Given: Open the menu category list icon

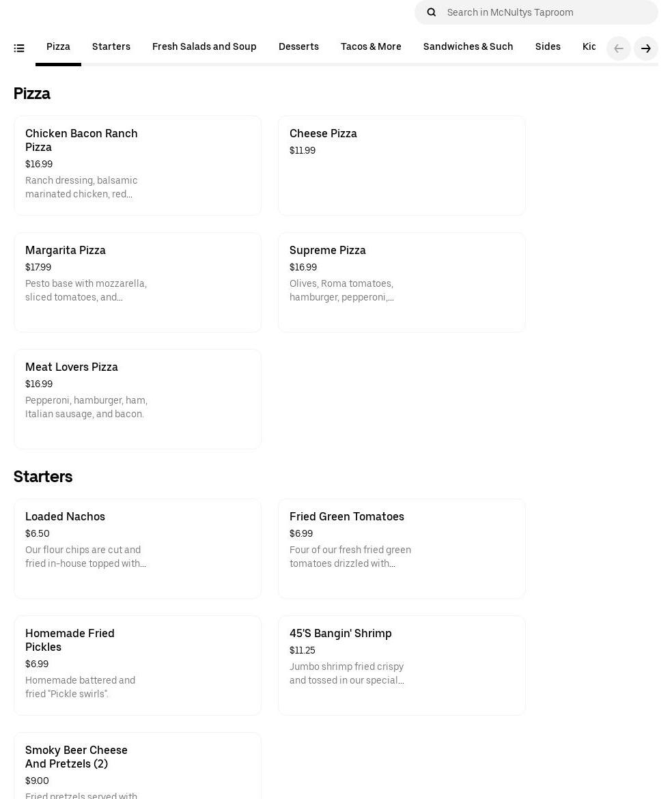Looking at the screenshot, I should click(x=19, y=48).
